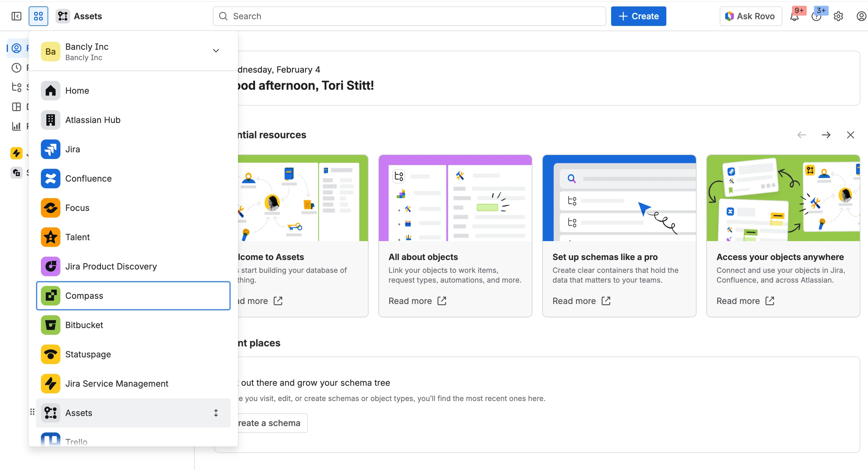Screen dimensions: 868x470
Task: Click the Assets icon in switcher list
Action: tap(51, 413)
